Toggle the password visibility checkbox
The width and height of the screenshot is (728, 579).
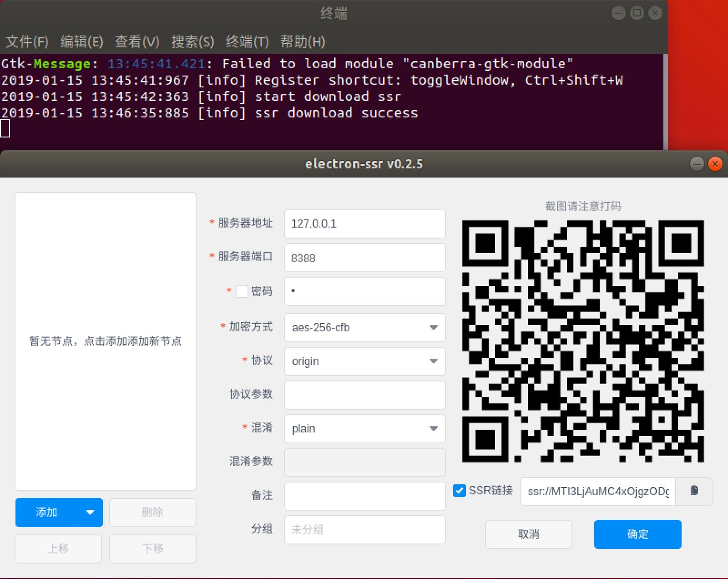pos(242,291)
